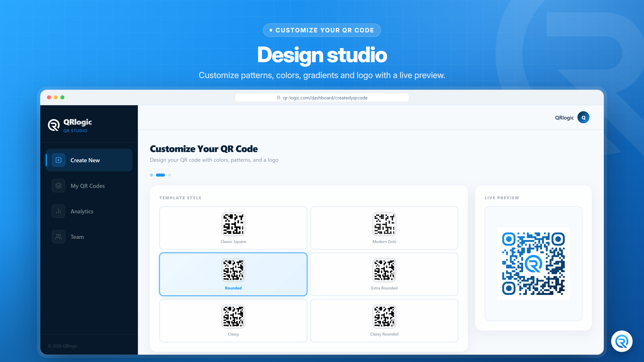Click the address bar lock icon
The height and width of the screenshot is (362, 644).
(278, 97)
